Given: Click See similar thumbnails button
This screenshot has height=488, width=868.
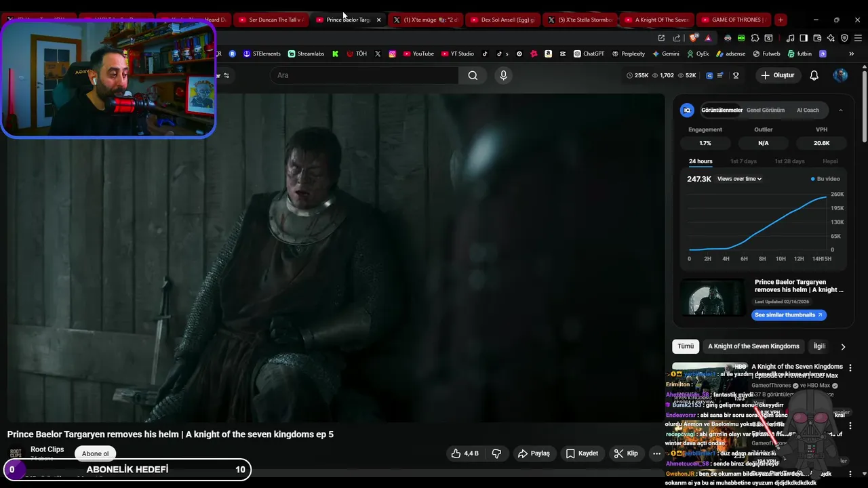Looking at the screenshot, I should point(789,315).
